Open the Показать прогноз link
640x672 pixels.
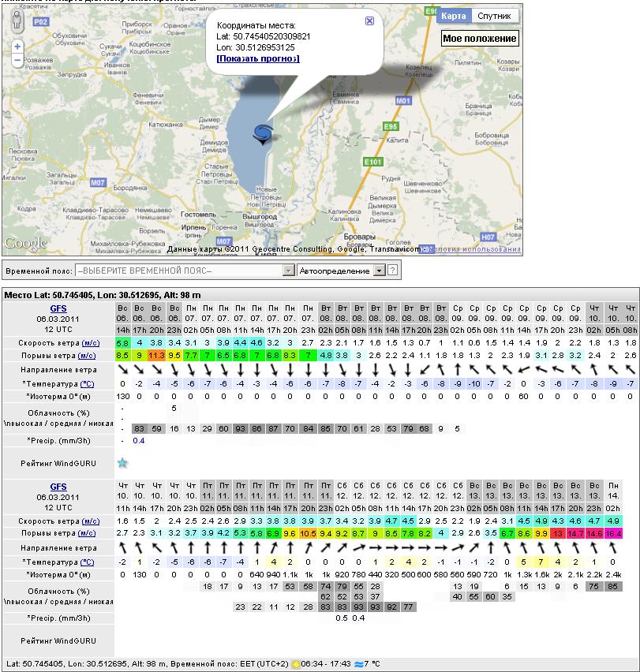click(x=258, y=58)
